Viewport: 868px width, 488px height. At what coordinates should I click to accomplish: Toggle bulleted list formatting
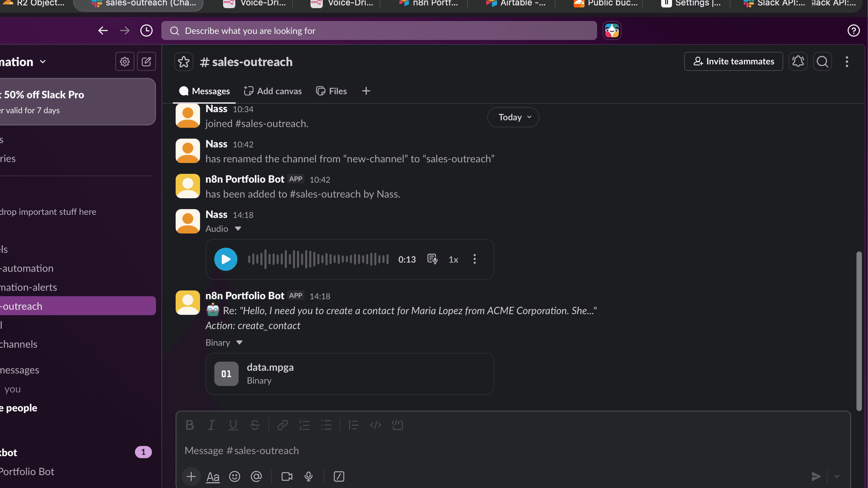coord(326,425)
